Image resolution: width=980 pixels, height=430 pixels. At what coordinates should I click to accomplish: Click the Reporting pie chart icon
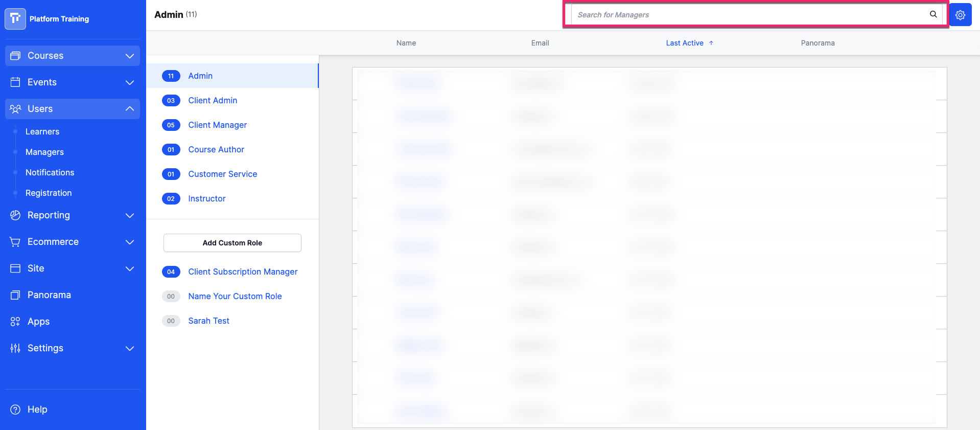pyautogui.click(x=15, y=215)
